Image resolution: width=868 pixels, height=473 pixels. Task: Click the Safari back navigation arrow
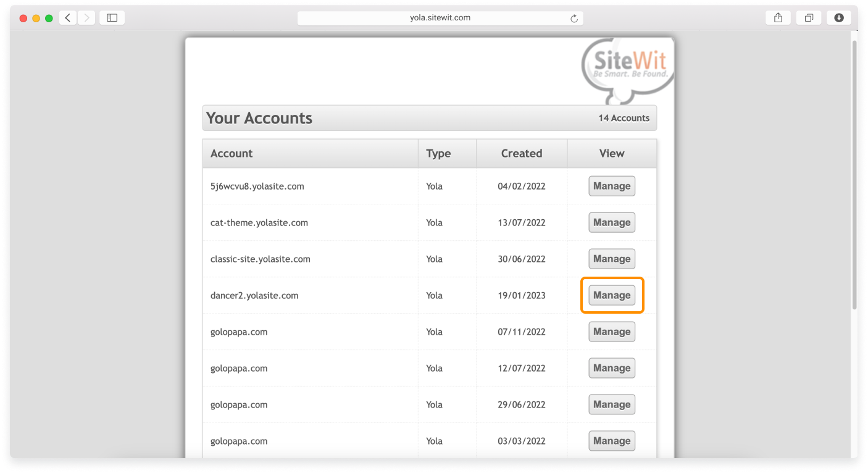coord(68,17)
